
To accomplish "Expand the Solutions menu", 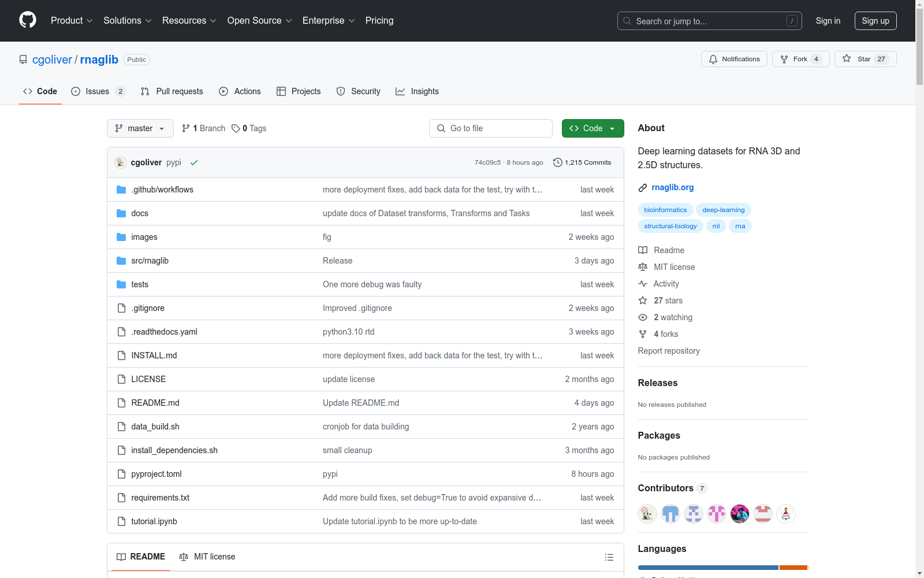I will tap(128, 21).
